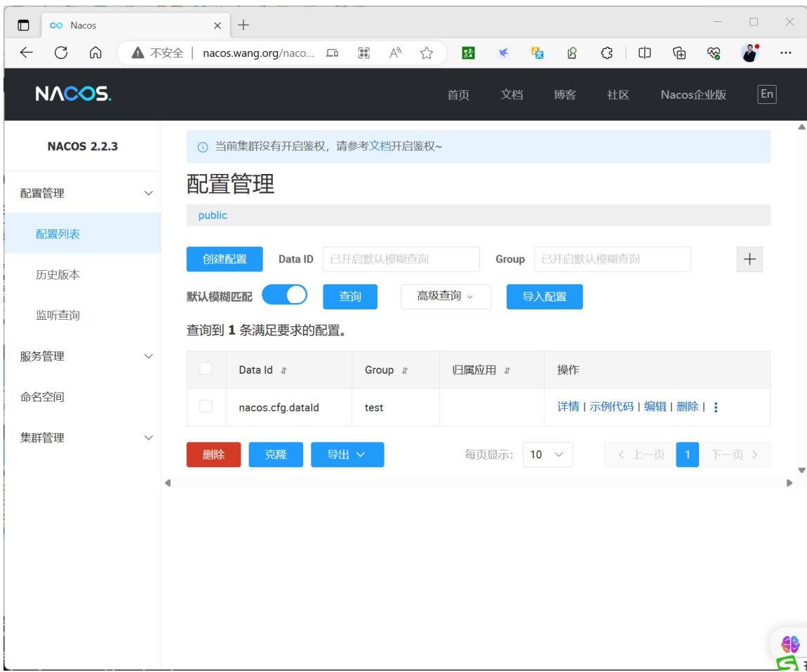Click 删除 link in the table row

(688, 406)
